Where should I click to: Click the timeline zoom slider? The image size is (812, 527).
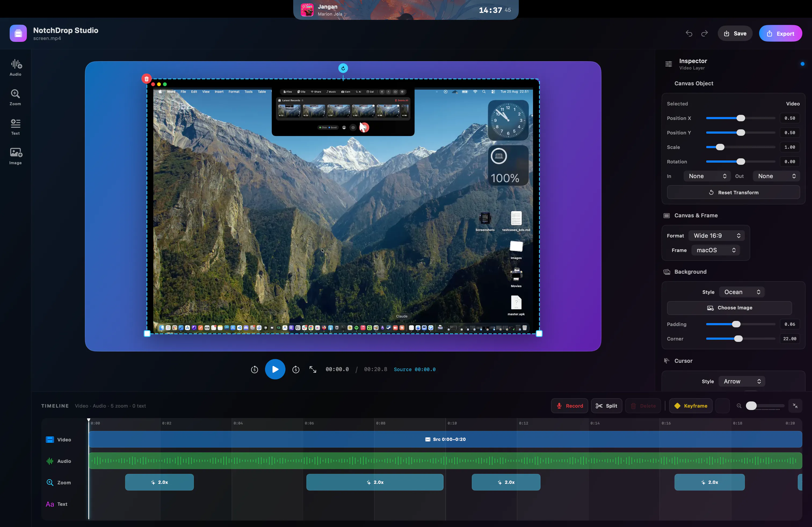pos(765,406)
